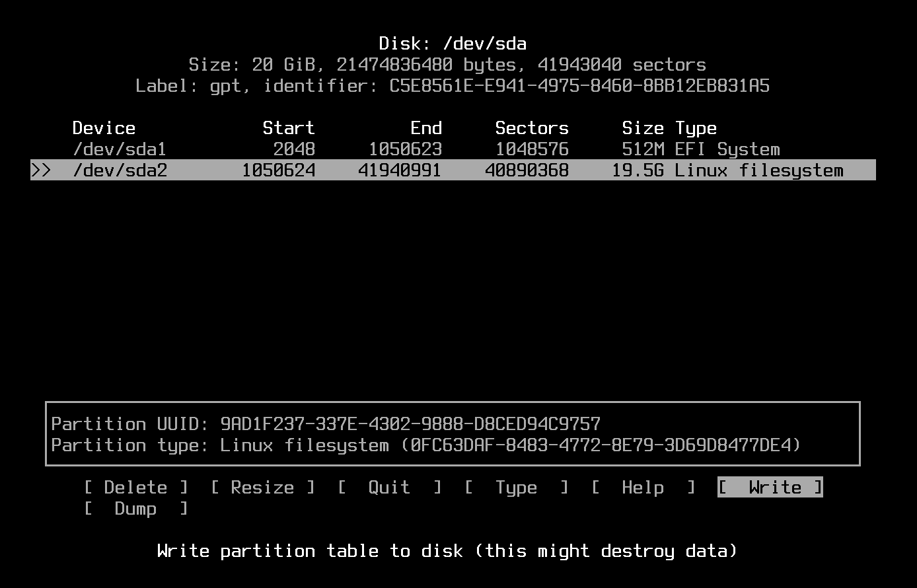Click the Device column header
The image size is (917, 588).
(104, 128)
